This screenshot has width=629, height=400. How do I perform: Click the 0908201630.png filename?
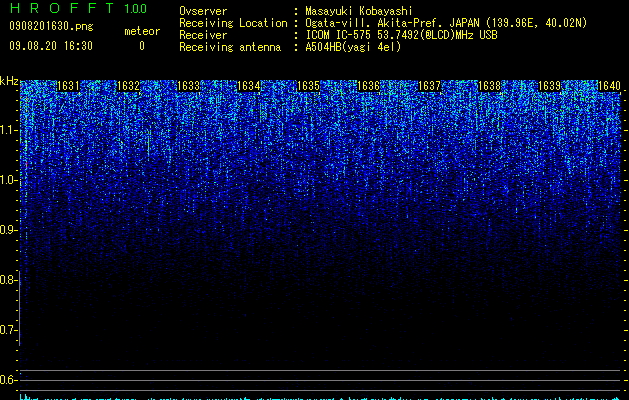51,27
